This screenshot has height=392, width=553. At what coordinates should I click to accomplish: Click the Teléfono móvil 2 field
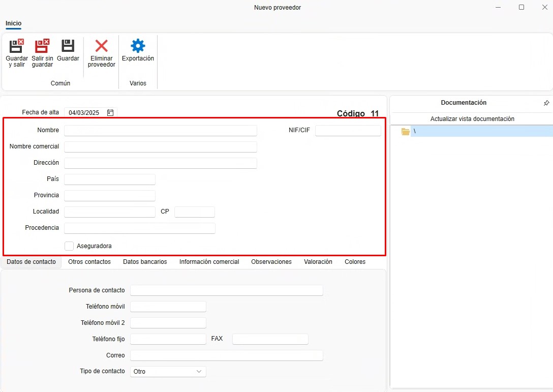pos(168,323)
